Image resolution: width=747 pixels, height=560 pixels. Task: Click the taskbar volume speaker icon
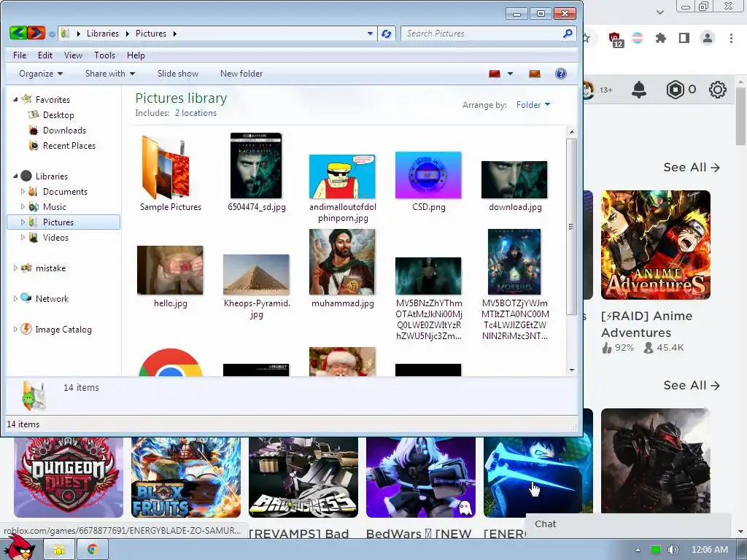[673, 550]
